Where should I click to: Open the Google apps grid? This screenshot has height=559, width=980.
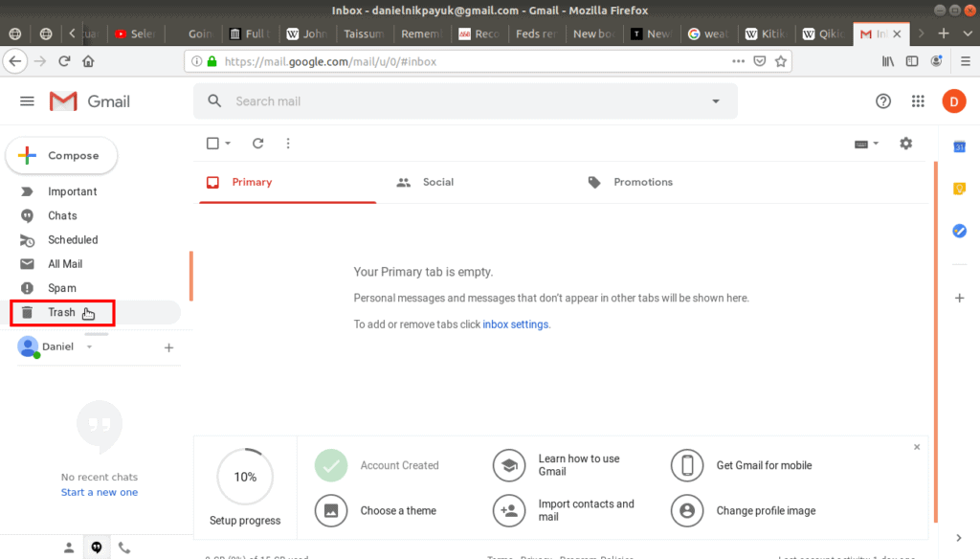[918, 101]
